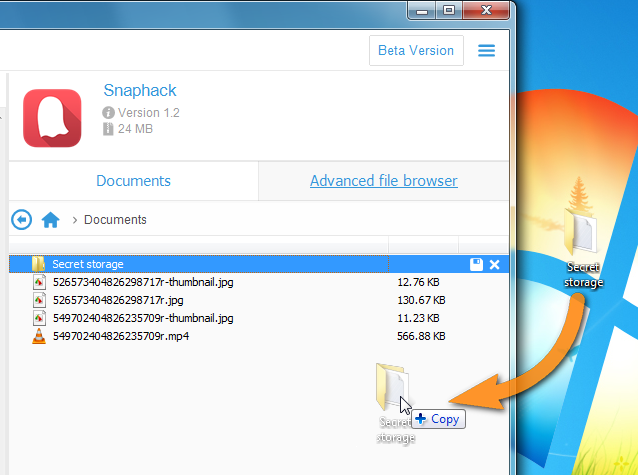The image size is (638, 475).
Task: Minimize the window
Action: (422, 11)
